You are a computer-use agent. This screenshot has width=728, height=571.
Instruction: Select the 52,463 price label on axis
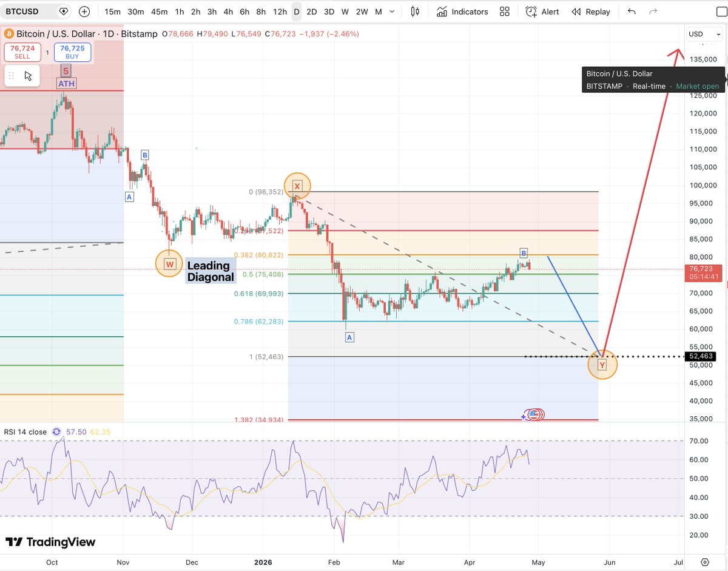click(701, 356)
